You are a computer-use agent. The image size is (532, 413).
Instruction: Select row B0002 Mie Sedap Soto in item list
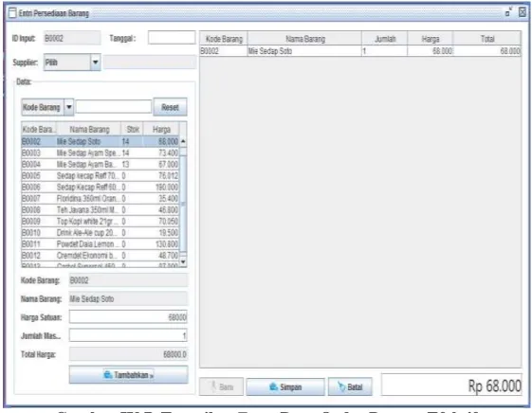(101, 141)
